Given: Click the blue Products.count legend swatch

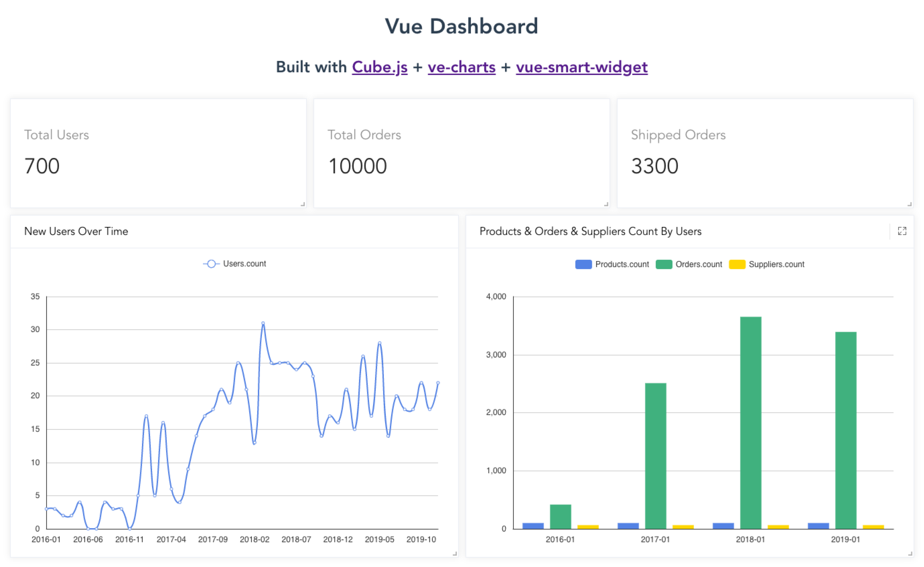Looking at the screenshot, I should [583, 264].
